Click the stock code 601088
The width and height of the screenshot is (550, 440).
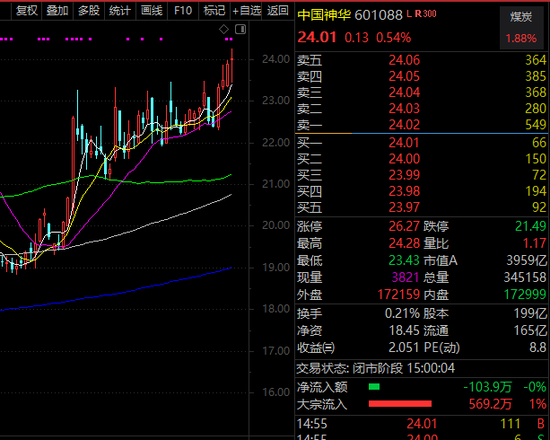[x=378, y=15]
